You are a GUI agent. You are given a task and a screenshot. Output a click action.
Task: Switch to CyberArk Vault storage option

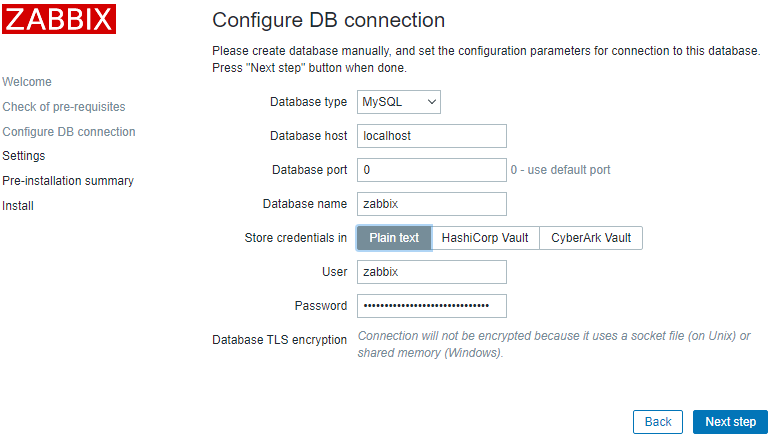[590, 238]
